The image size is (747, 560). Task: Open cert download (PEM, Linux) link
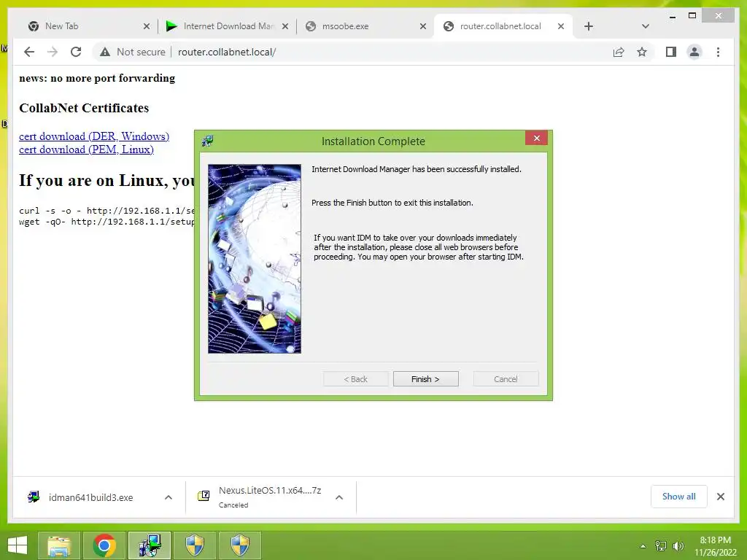86,149
